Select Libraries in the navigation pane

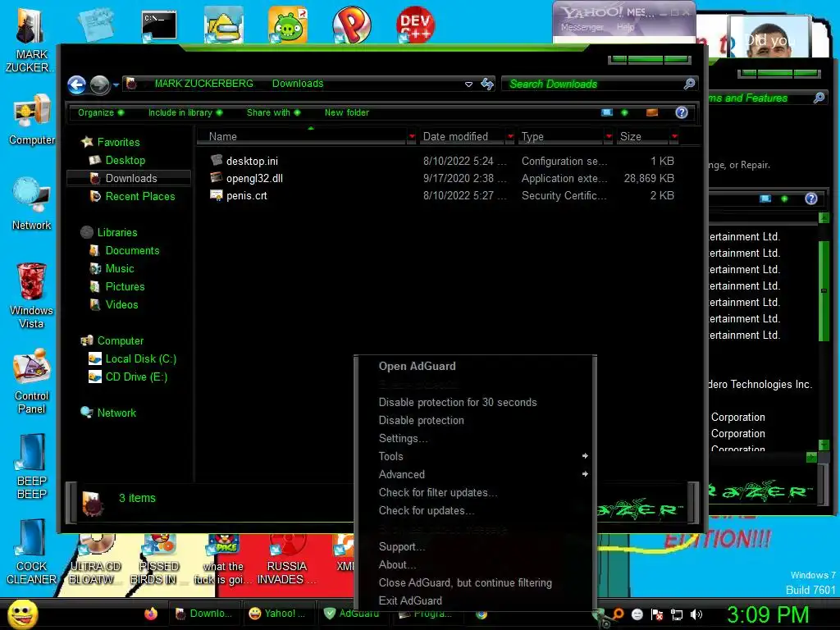coord(116,232)
